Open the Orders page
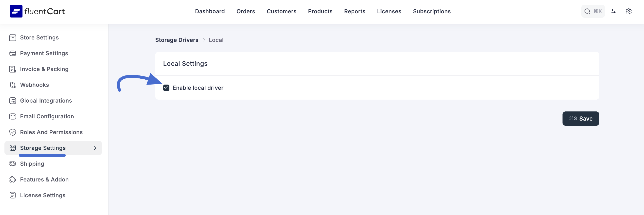The width and height of the screenshot is (644, 215). point(245,12)
